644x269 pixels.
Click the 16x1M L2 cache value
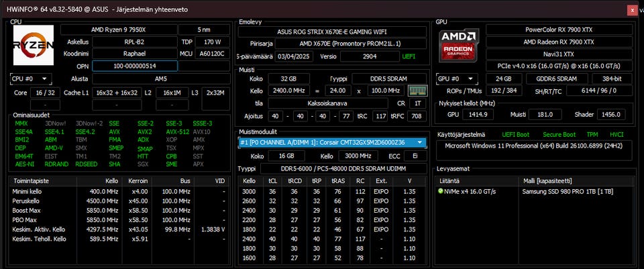172,93
